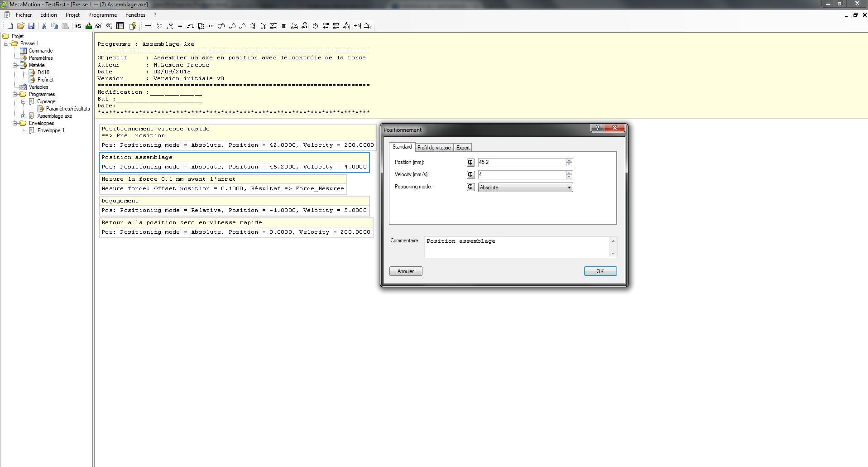Click the Open folder toolbar icon
This screenshot has height=467, width=868.
[x=20, y=26]
